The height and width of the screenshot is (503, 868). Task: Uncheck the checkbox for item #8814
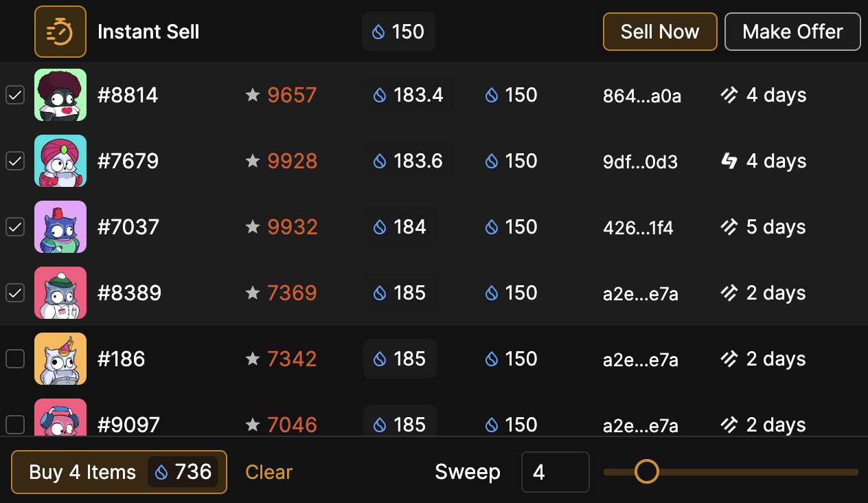point(15,96)
